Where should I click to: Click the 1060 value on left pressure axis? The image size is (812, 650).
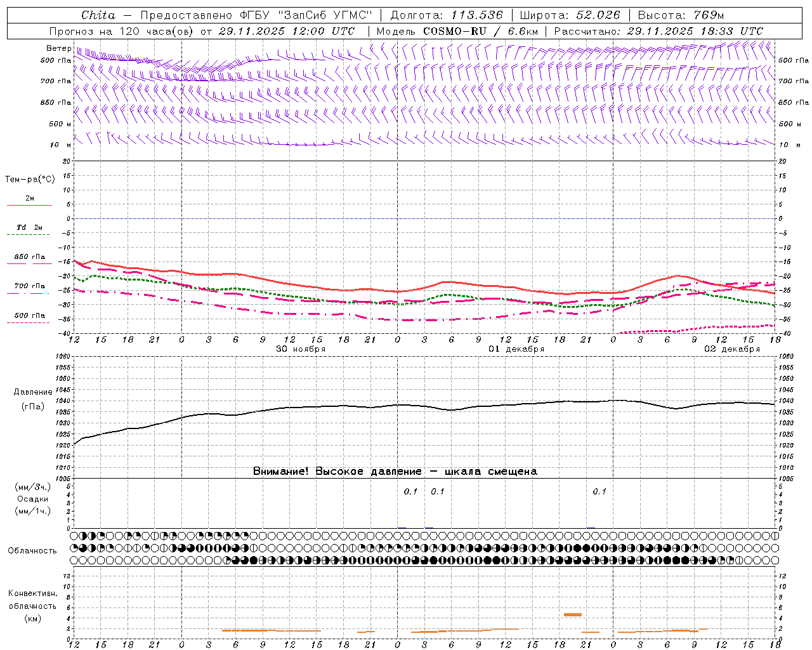point(64,357)
